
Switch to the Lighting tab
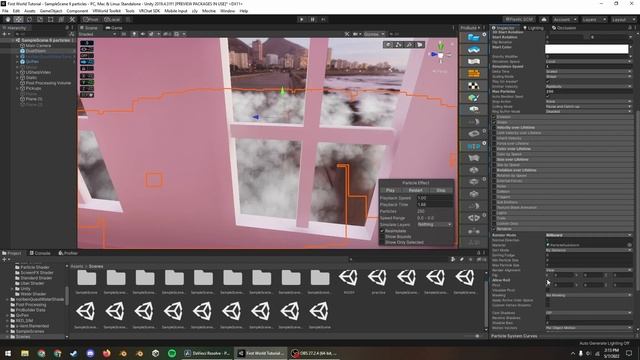tap(533, 28)
